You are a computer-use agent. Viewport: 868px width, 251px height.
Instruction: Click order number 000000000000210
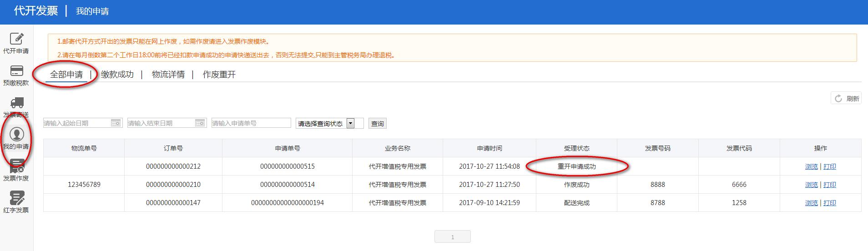173,185
